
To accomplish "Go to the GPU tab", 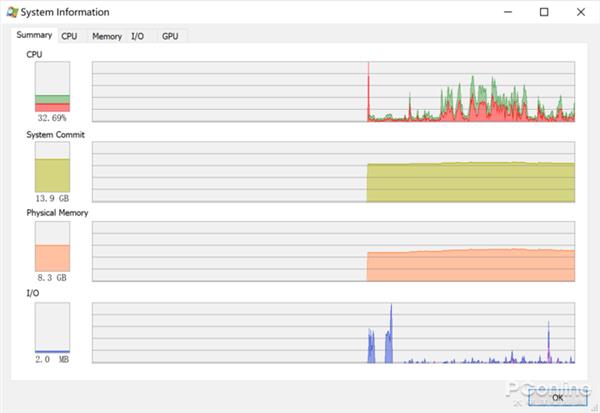I will [x=170, y=36].
